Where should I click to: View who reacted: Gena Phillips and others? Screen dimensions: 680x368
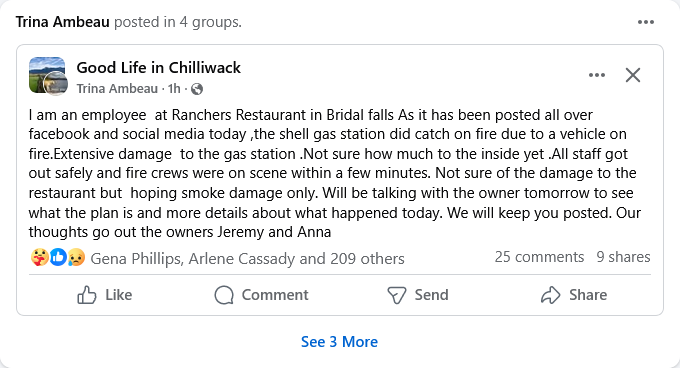coord(247,259)
